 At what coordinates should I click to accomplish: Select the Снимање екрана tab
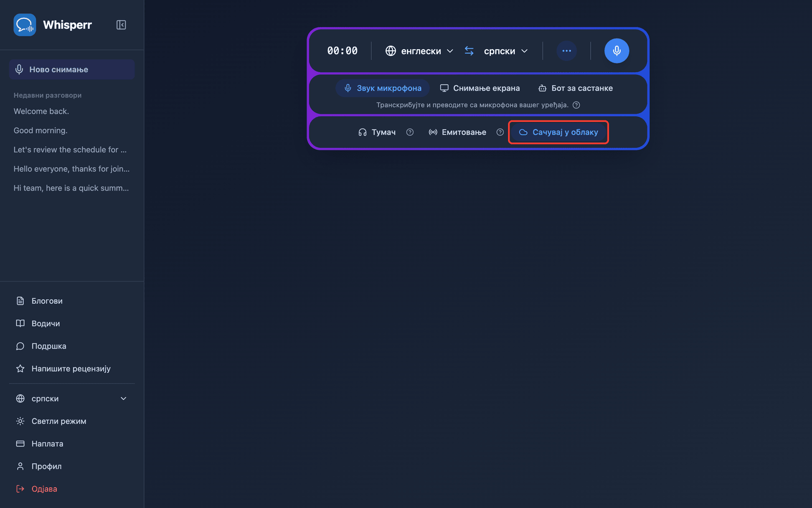480,88
